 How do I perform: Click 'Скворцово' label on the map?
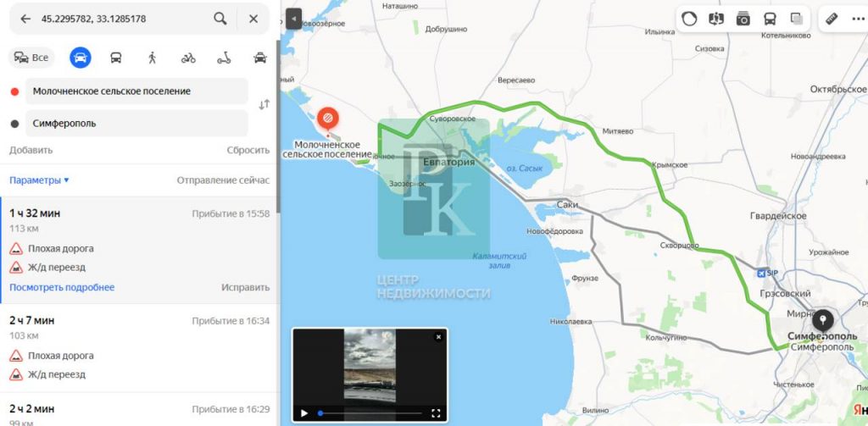coord(680,245)
